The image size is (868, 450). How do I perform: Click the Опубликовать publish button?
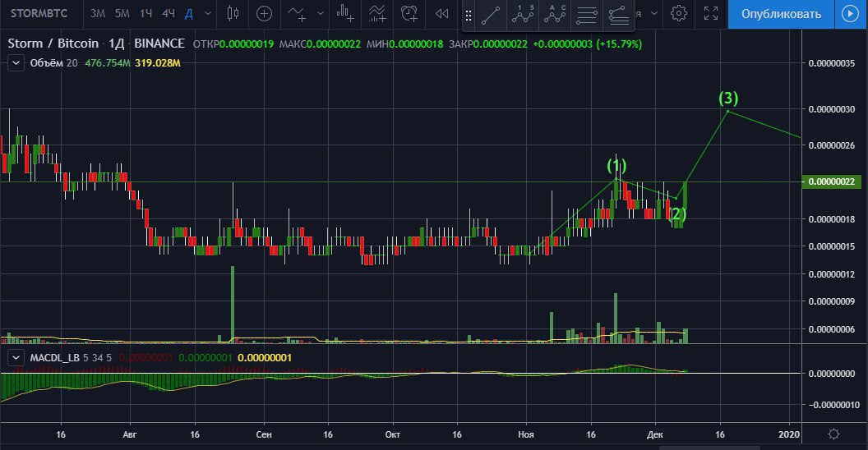coord(781,14)
